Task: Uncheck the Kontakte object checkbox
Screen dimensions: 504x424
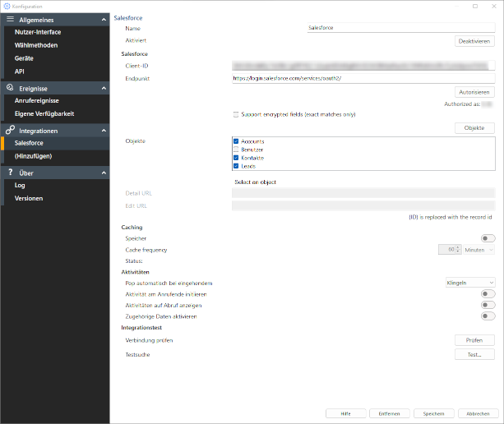Action: tap(236, 158)
